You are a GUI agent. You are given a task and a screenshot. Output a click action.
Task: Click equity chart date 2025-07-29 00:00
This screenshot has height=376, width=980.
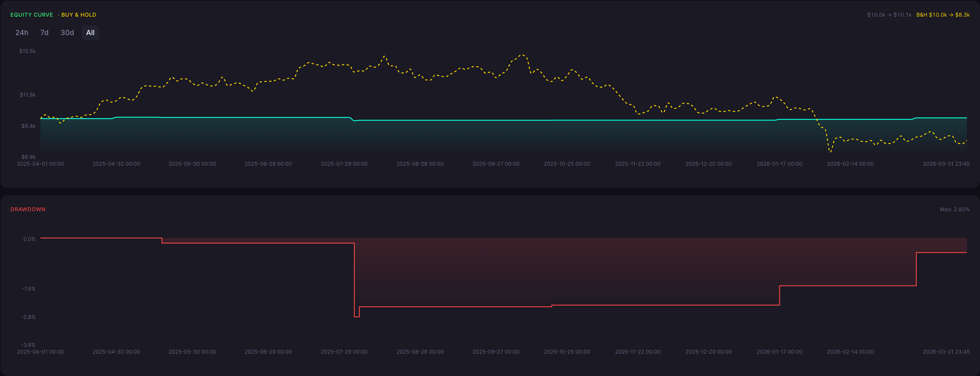click(x=344, y=164)
